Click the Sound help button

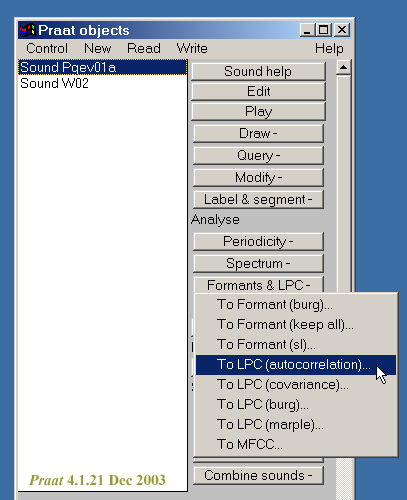point(258,71)
